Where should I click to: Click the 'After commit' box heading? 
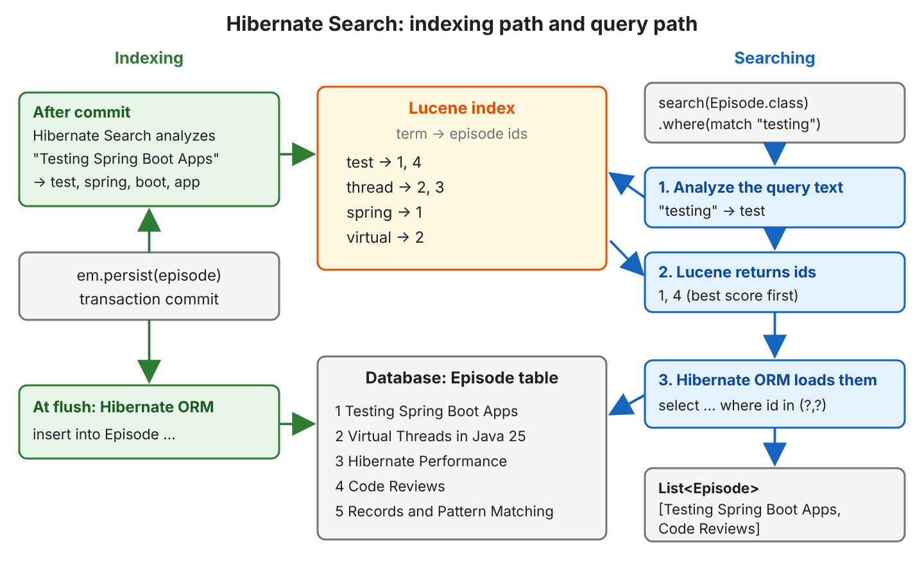click(x=81, y=112)
